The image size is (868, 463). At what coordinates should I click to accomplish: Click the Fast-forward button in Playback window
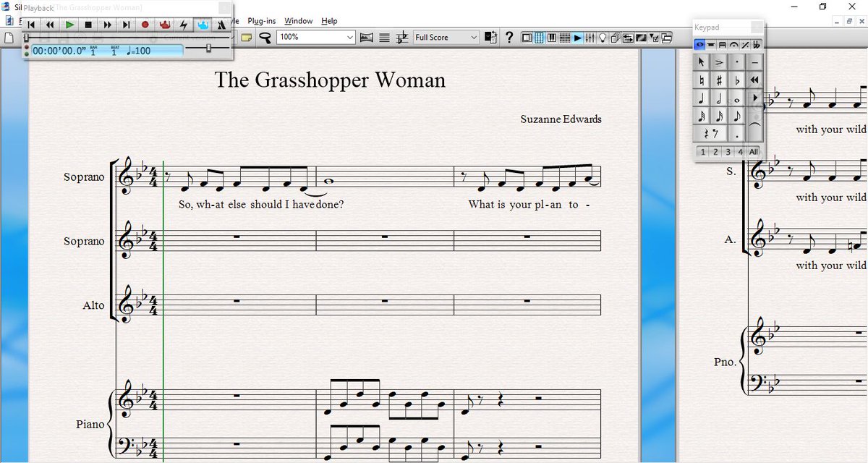107,25
